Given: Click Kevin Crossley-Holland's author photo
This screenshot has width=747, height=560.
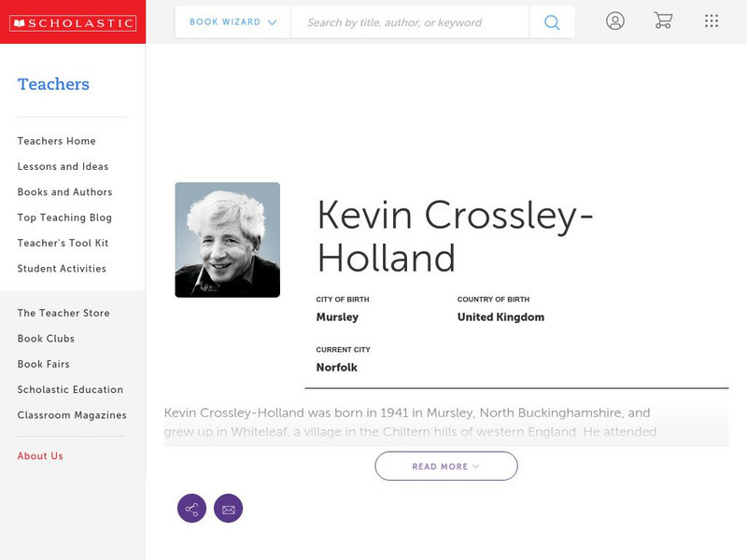Looking at the screenshot, I should pyautogui.click(x=227, y=240).
